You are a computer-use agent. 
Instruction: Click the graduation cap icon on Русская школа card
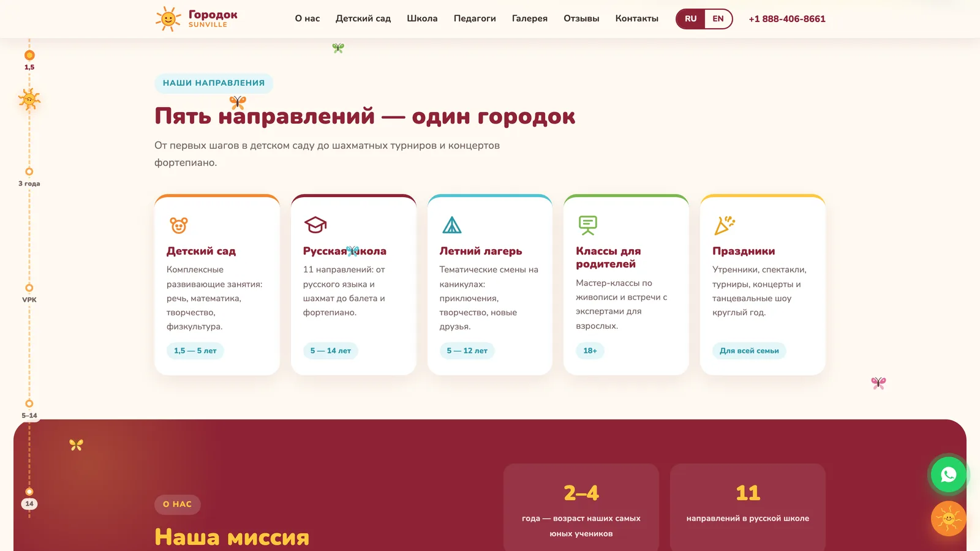click(x=315, y=225)
